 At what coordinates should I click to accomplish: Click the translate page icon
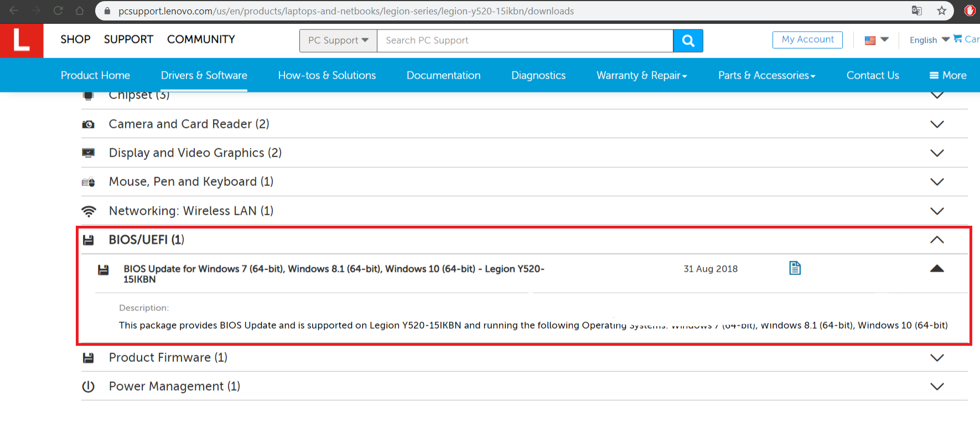tap(917, 11)
